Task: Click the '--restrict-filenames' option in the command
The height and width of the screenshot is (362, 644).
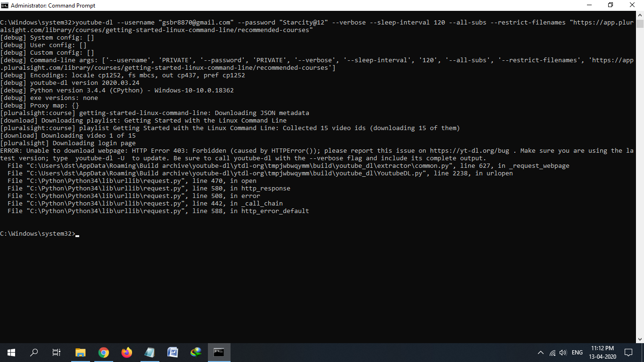Action: pos(528,23)
